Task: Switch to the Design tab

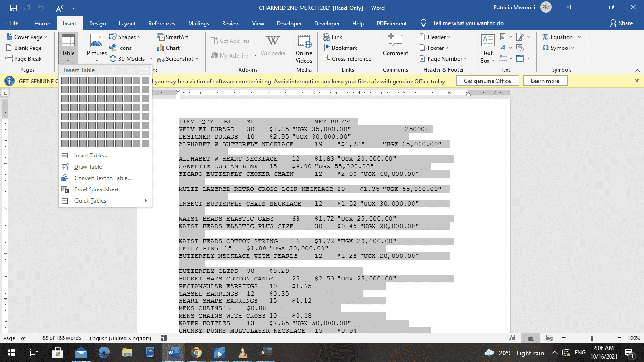Action: tap(97, 23)
